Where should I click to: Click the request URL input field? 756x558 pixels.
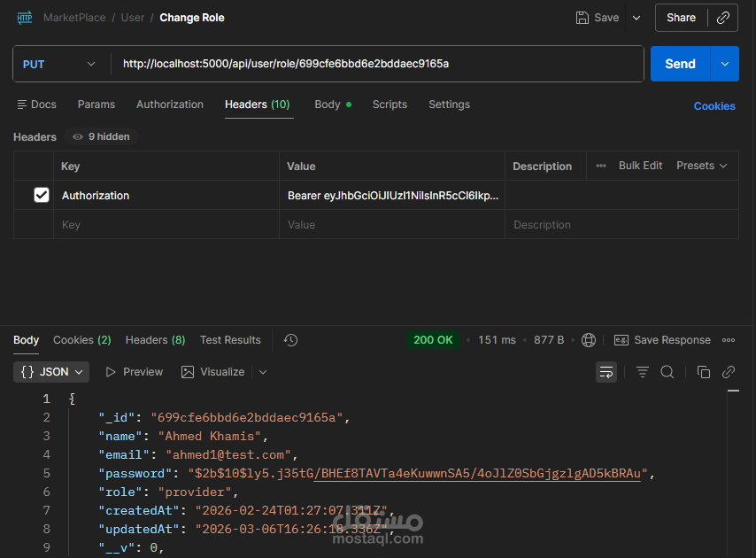coord(376,64)
